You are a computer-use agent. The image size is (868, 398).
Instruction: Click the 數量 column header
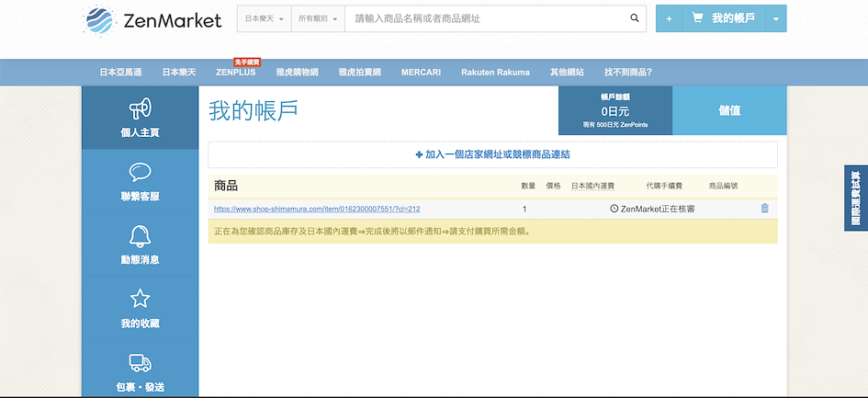[x=528, y=187]
